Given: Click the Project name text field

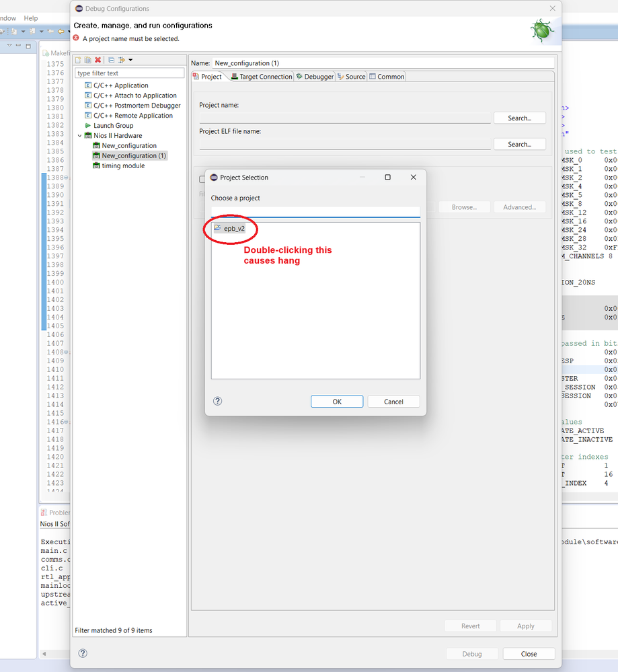Looking at the screenshot, I should click(344, 118).
